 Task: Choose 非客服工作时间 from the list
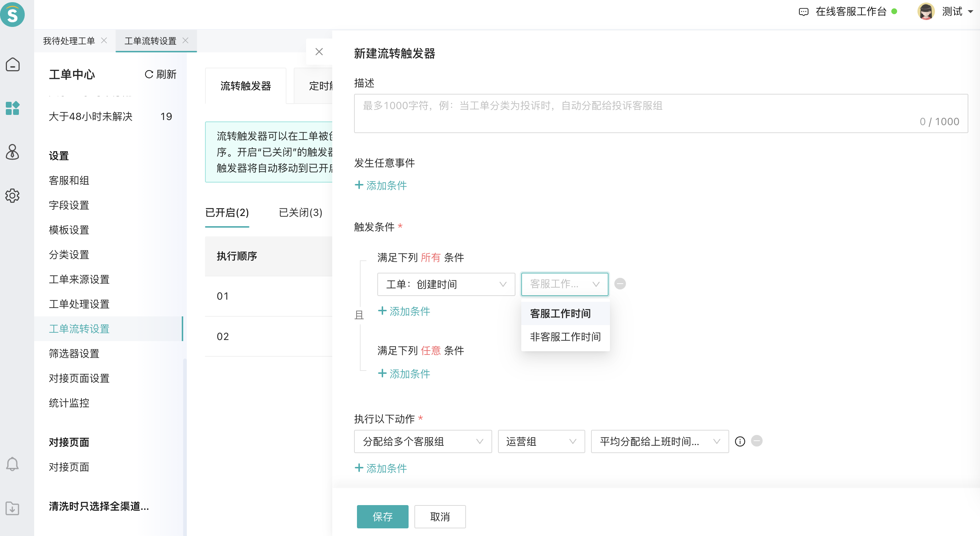pos(565,336)
